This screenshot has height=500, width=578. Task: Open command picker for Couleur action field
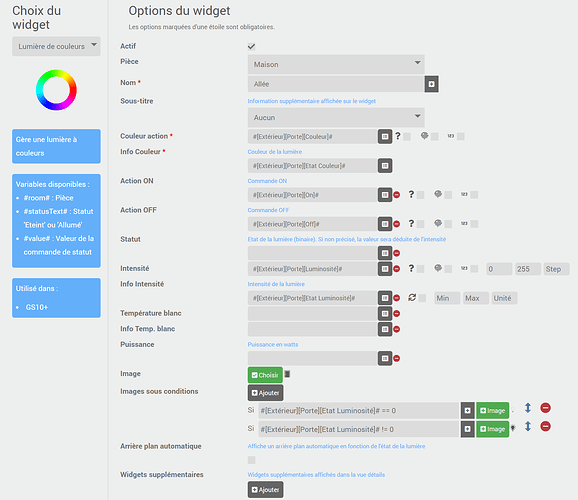pyautogui.click(x=385, y=136)
